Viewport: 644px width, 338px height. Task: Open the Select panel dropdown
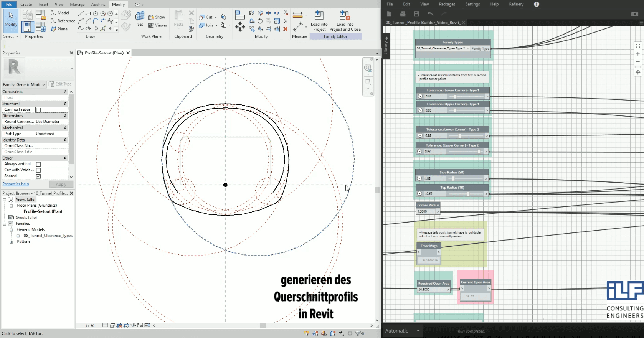pos(11,36)
